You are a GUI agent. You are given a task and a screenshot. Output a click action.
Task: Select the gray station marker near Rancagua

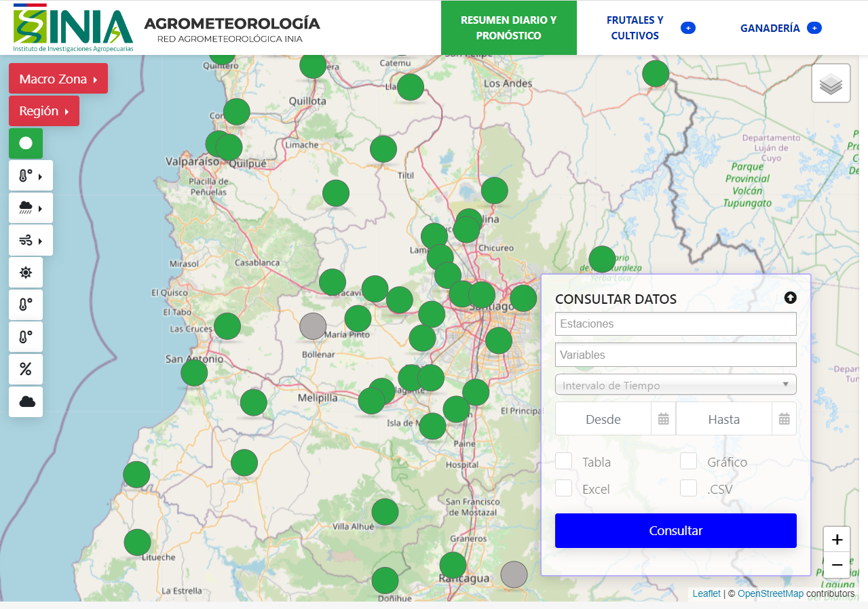[x=514, y=574]
